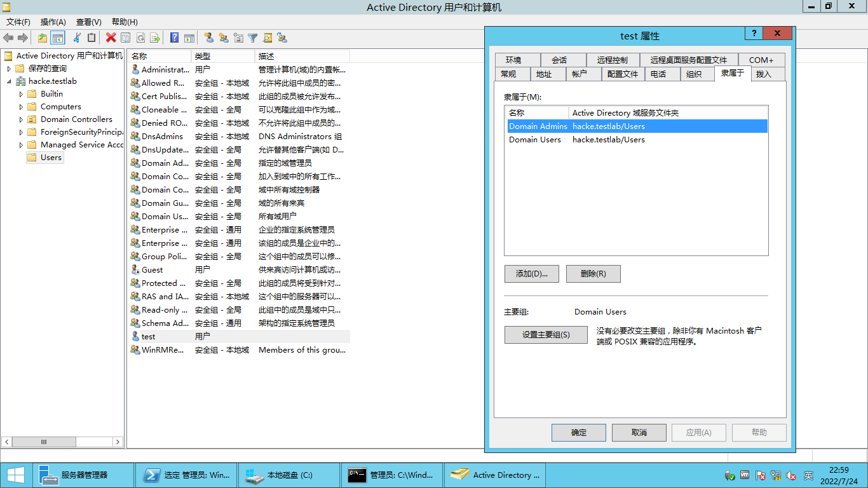Click the horizontal scrollbar of the tree pane
The height and width of the screenshot is (488, 868).
pos(43,442)
